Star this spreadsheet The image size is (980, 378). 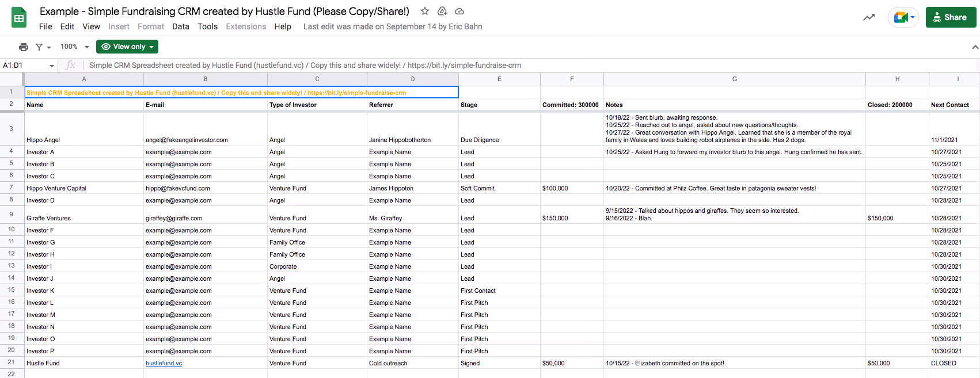coord(425,12)
